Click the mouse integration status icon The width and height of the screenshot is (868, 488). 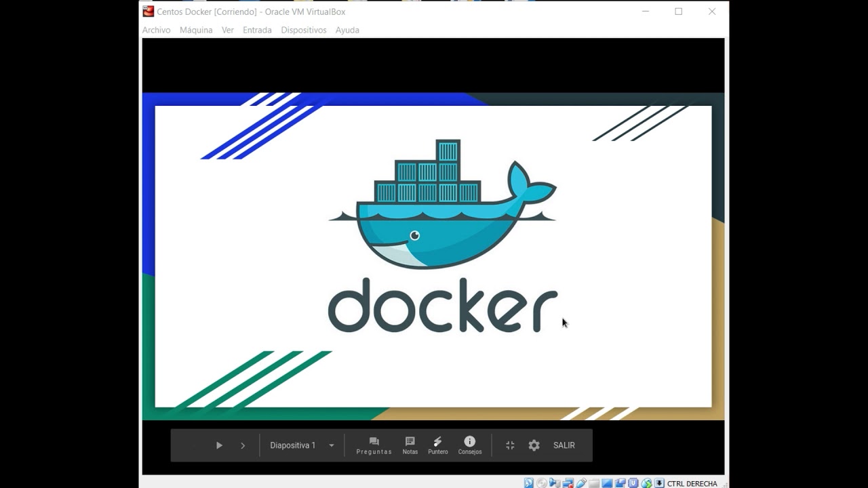(x=646, y=483)
